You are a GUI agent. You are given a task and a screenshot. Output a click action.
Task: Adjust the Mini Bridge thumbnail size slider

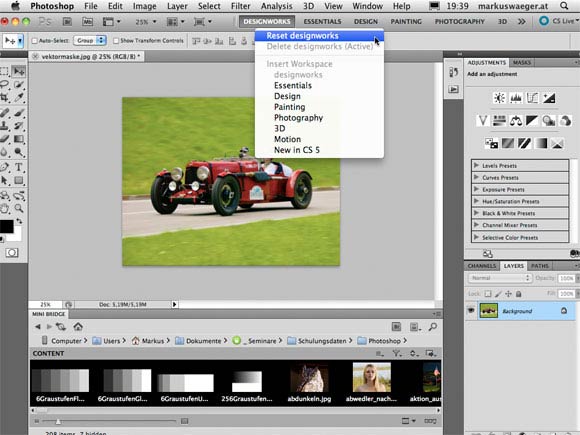coord(58,421)
